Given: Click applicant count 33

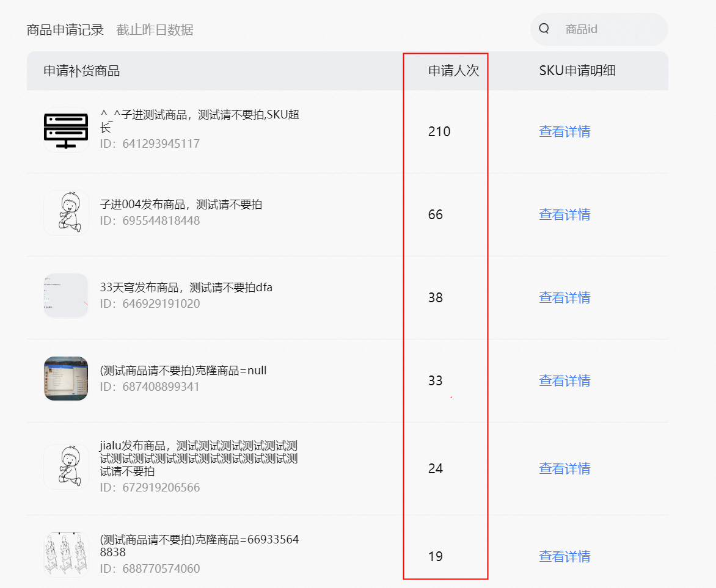Looking at the screenshot, I should click(435, 381).
